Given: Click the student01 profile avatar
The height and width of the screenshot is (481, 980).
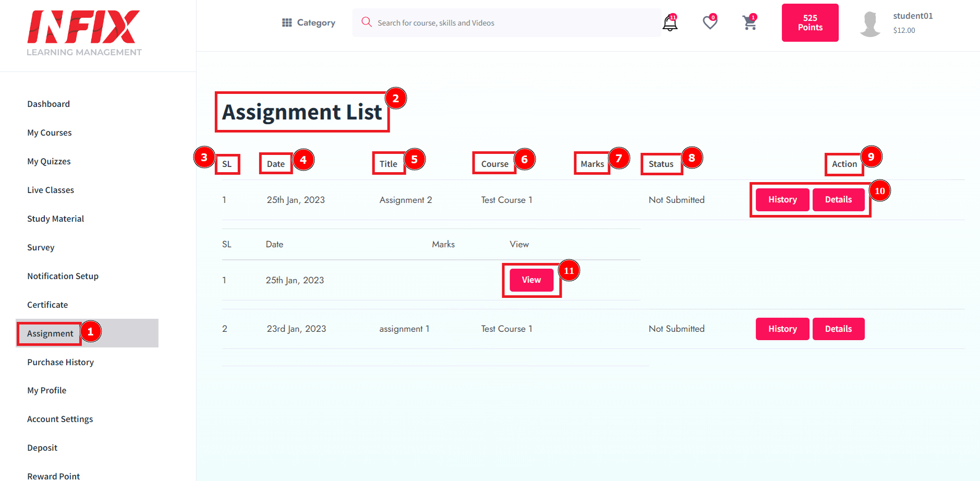Looking at the screenshot, I should coord(870,22).
